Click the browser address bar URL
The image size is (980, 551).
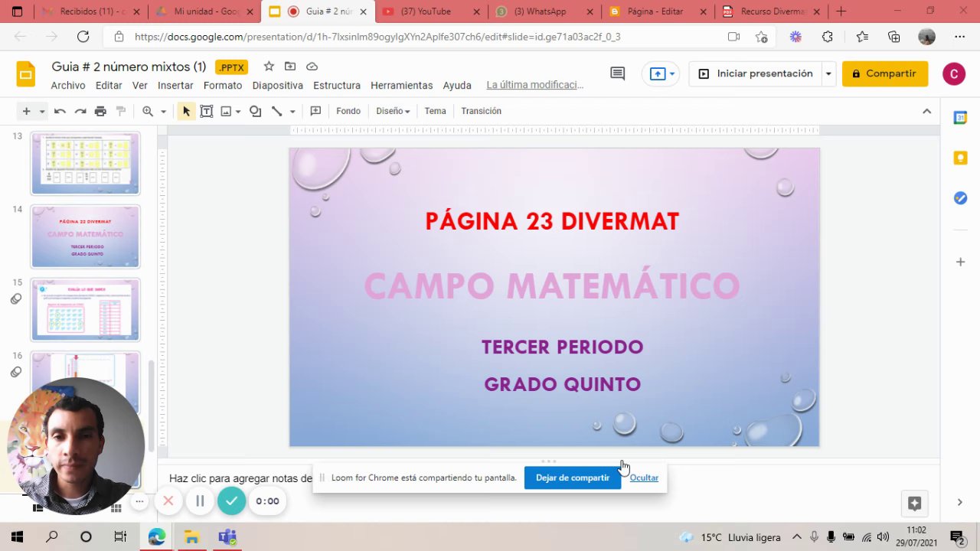tap(377, 37)
